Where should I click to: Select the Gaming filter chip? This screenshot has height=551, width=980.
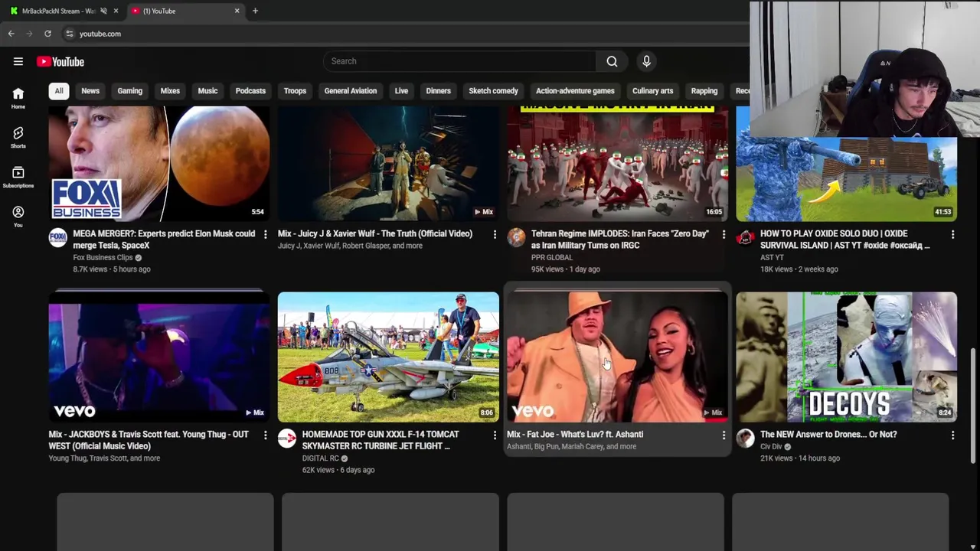point(129,91)
